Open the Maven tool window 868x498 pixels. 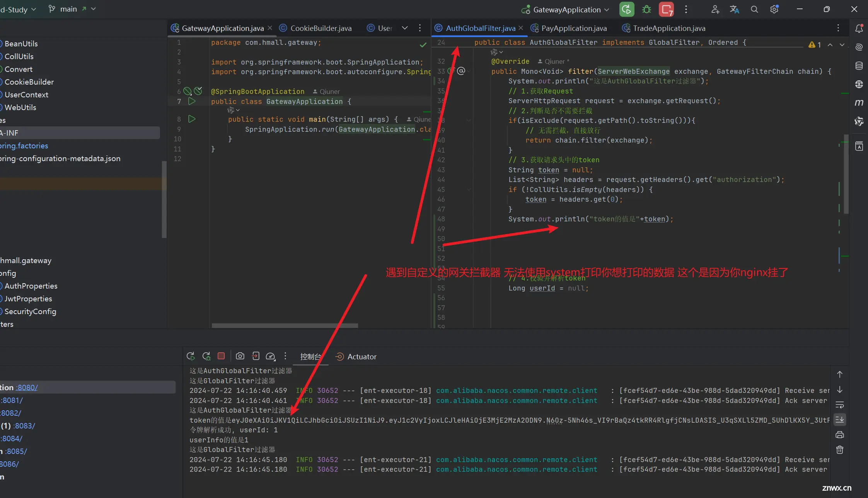click(x=859, y=103)
